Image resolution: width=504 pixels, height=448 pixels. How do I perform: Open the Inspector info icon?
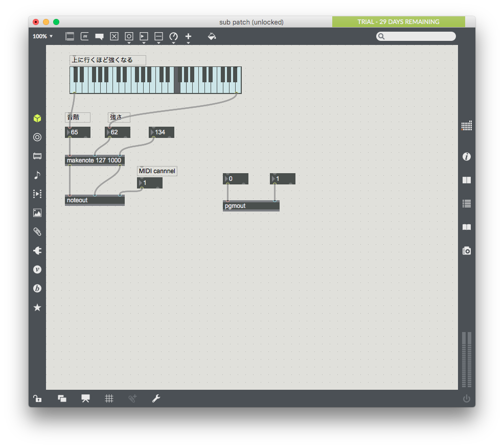tap(467, 156)
